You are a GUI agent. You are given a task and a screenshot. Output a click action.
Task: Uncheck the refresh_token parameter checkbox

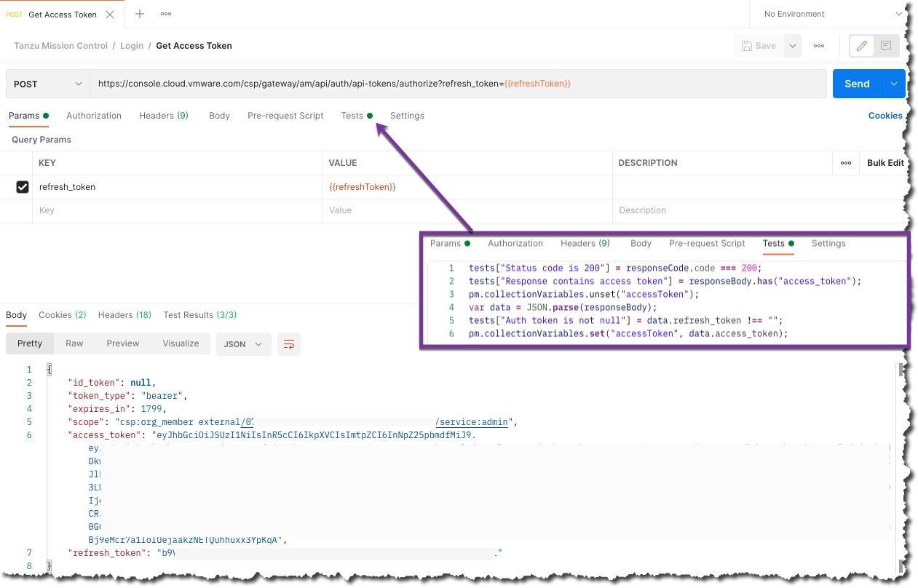(23, 187)
